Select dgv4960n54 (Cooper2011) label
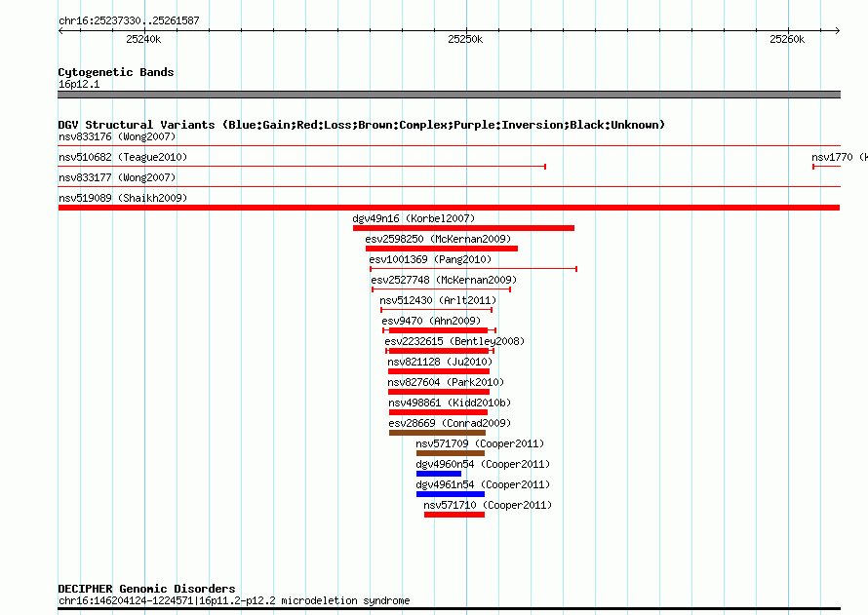 pos(483,464)
